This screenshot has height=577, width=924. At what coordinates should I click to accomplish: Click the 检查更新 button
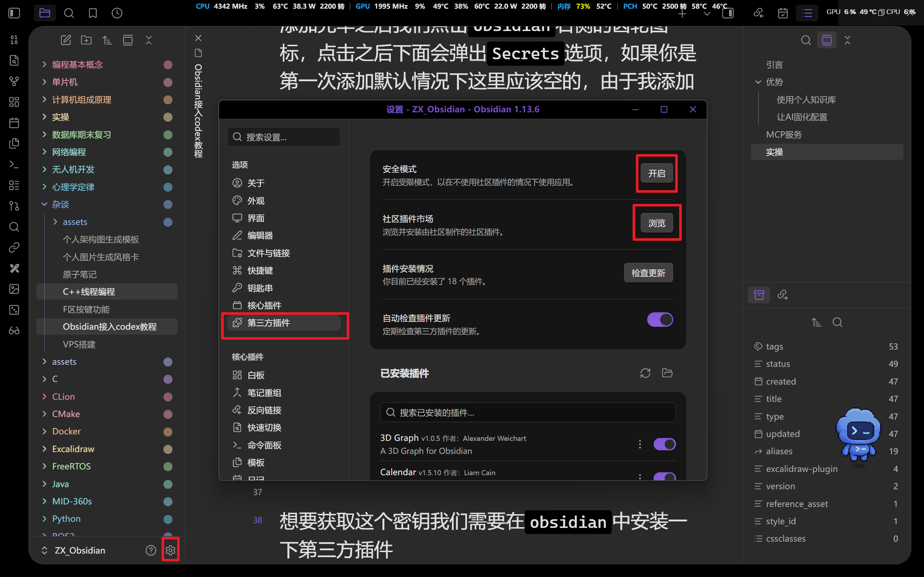point(648,273)
